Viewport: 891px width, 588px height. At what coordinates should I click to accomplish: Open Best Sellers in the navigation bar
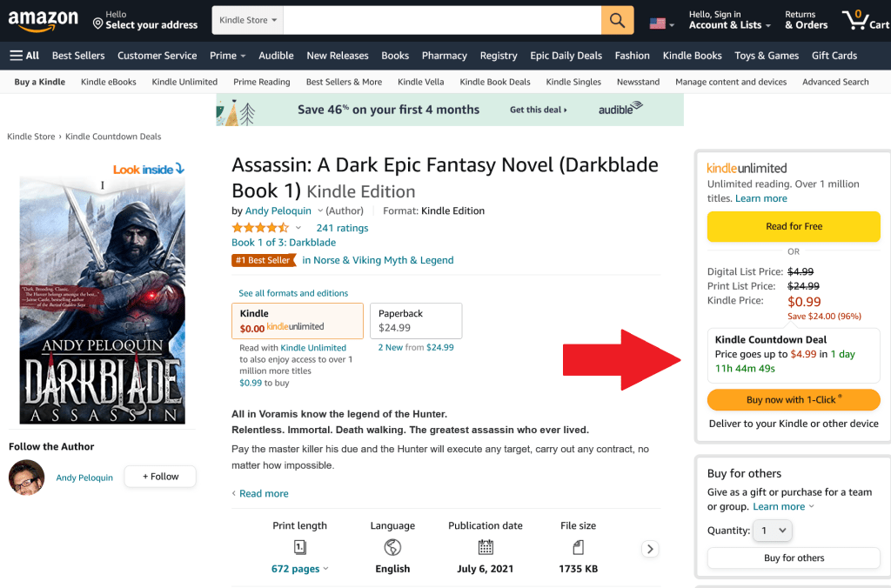(x=78, y=56)
